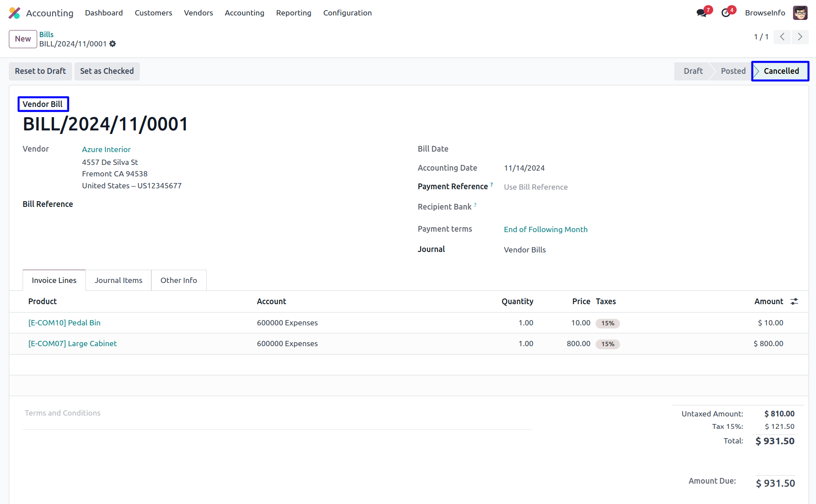Open Azure Interior vendor link
This screenshot has height=504, width=816.
coord(106,149)
